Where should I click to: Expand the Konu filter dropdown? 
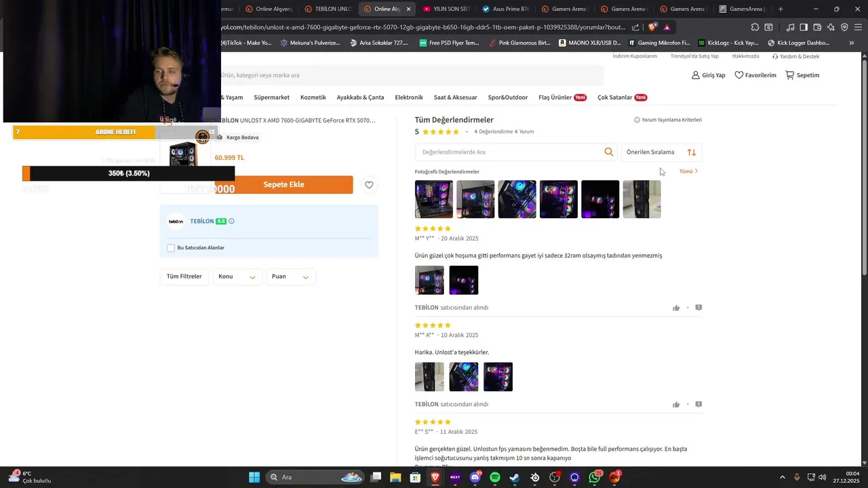237,277
